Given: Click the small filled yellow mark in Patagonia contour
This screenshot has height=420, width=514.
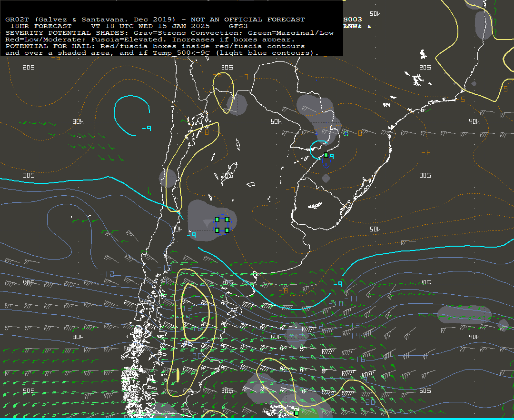Looking at the screenshot, I should click(178, 375).
